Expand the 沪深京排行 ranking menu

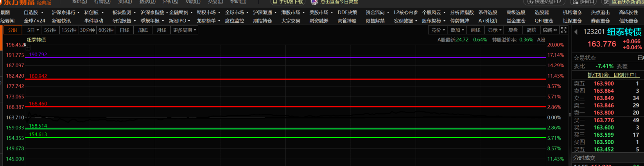[66, 12]
